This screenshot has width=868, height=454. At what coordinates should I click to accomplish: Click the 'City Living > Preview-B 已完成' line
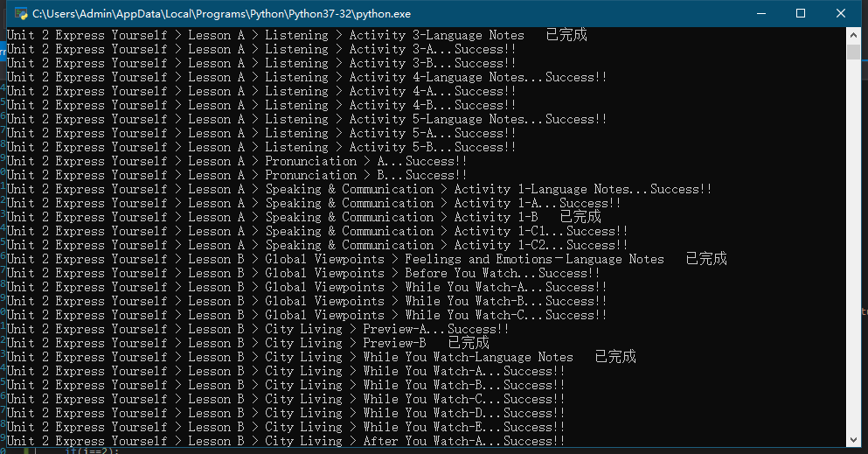pyautogui.click(x=248, y=343)
